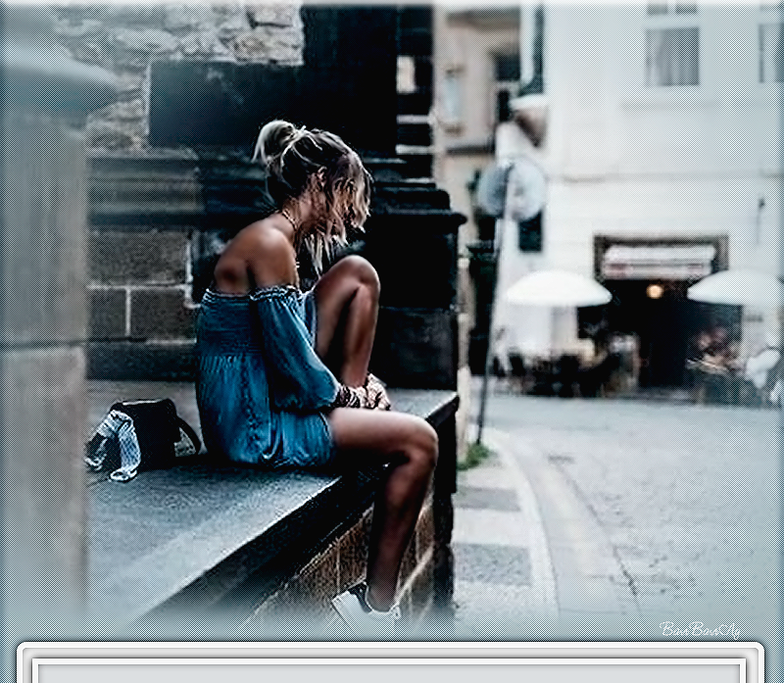The height and width of the screenshot is (683, 784).
Task: Click the right white cafe umbrella
Action: [x=737, y=287]
